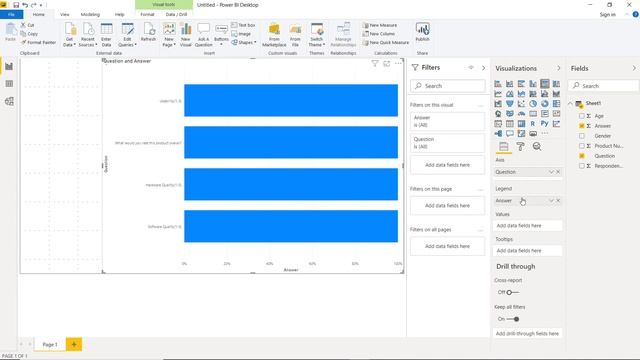Open the visual's more options ellipsis
Image resolution: width=640 pixels, height=360 pixels.
click(398, 63)
